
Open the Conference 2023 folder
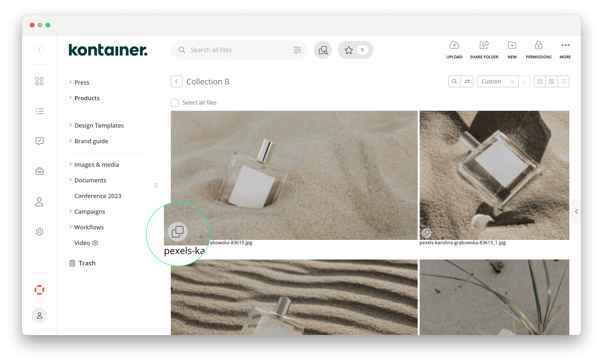pos(98,196)
